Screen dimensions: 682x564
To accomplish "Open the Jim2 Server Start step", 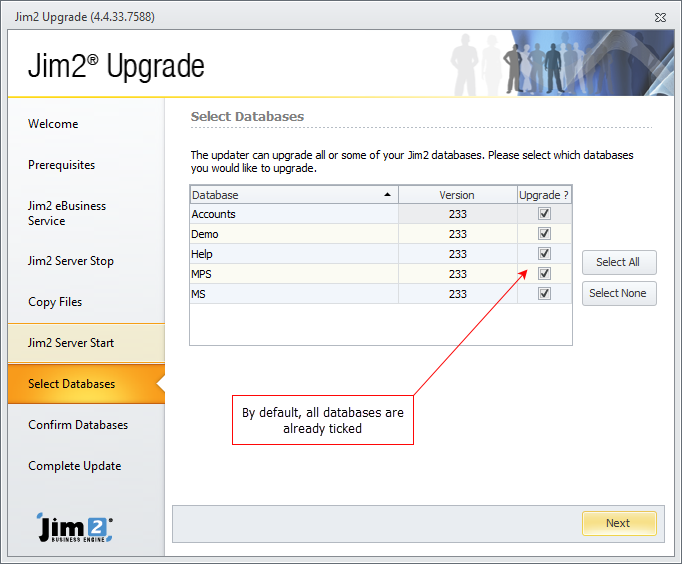I will point(86,343).
